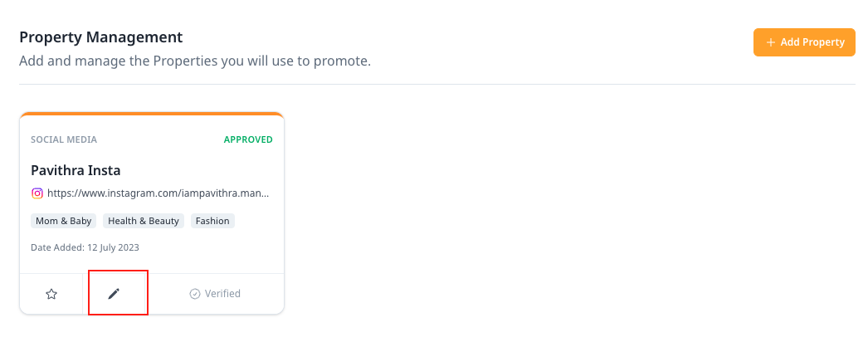Click the Add Property button
The width and height of the screenshot is (868, 342).
[x=804, y=42]
